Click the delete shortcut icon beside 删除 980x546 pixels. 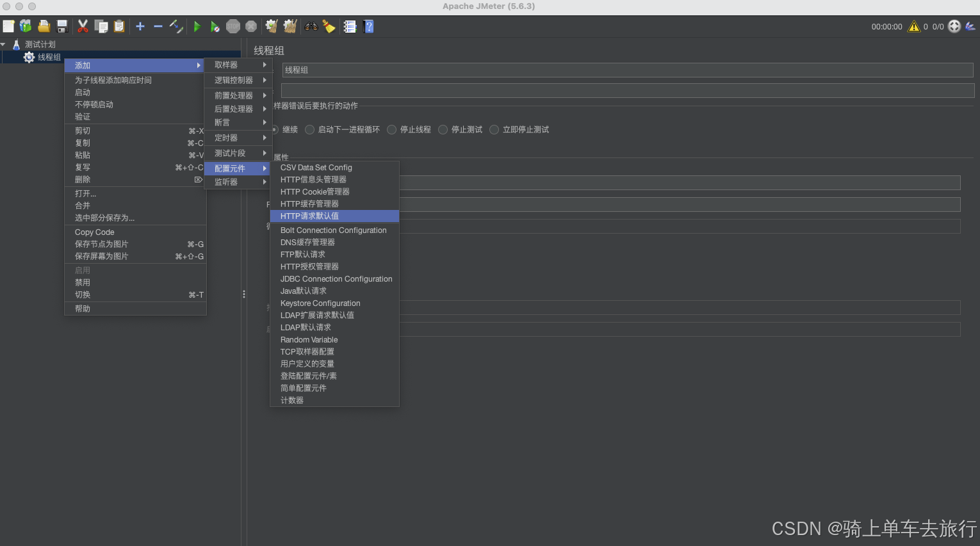pos(199,179)
